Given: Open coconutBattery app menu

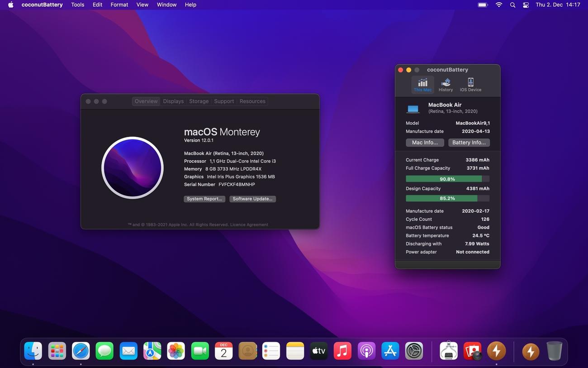Looking at the screenshot, I should (42, 5).
